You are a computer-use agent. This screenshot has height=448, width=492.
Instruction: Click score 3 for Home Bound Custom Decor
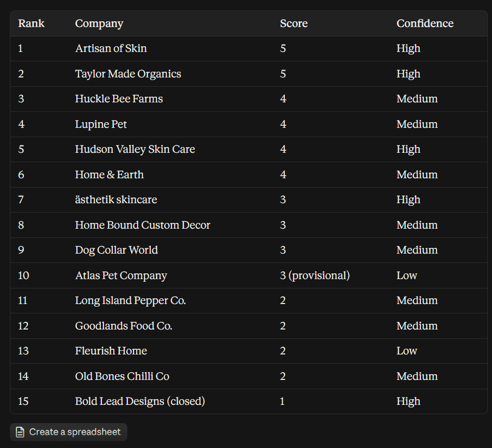pyautogui.click(x=283, y=225)
